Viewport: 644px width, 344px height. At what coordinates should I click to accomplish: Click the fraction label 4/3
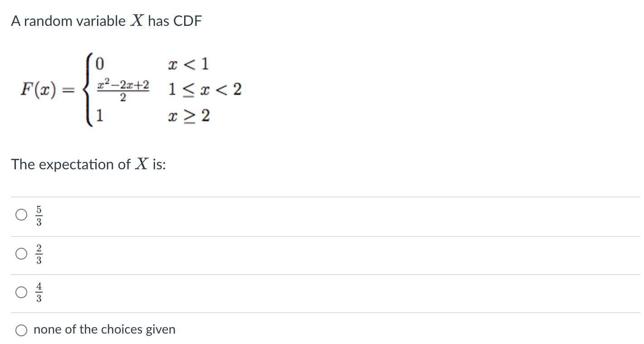point(39,293)
